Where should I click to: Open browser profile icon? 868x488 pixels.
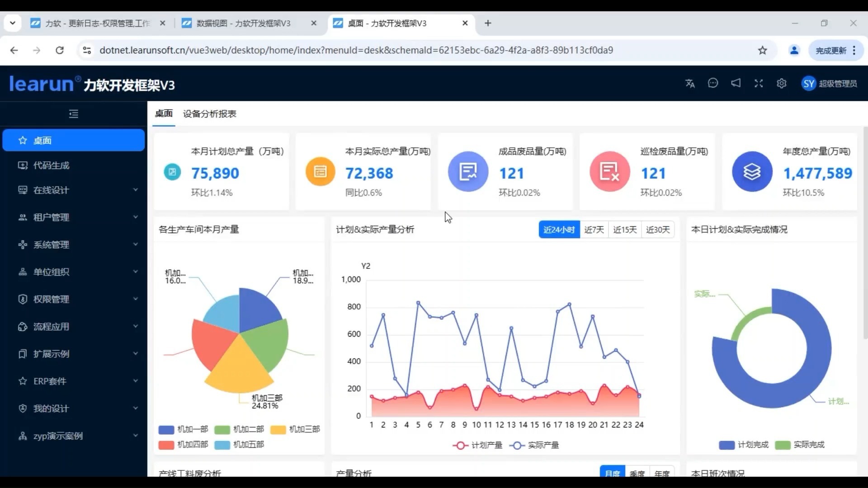[794, 50]
